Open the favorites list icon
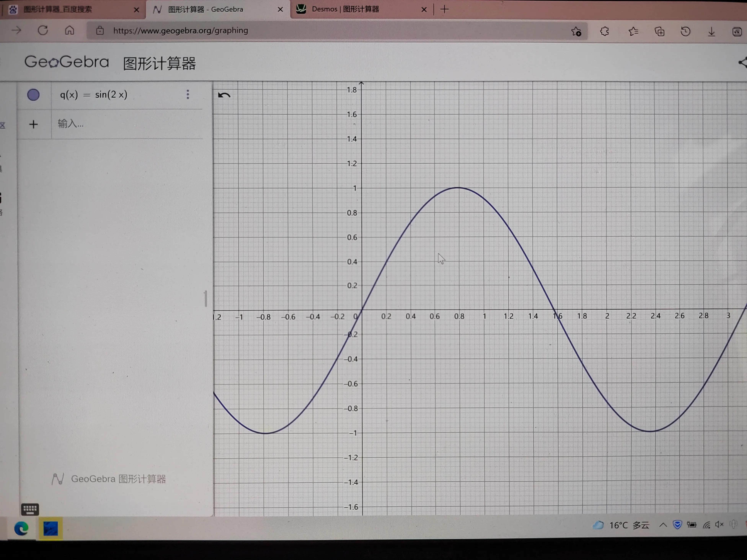The image size is (747, 560). click(x=633, y=31)
